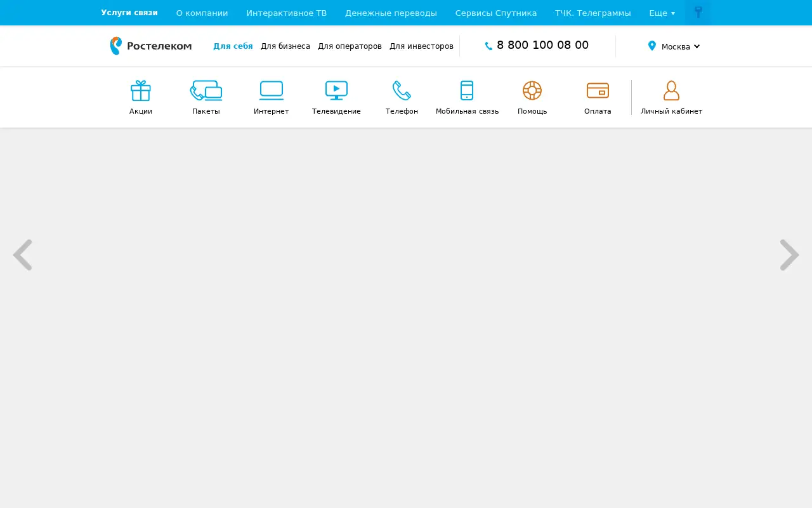
Task: Open ТЧК. Телеграммы menu item
Action: pos(593,13)
